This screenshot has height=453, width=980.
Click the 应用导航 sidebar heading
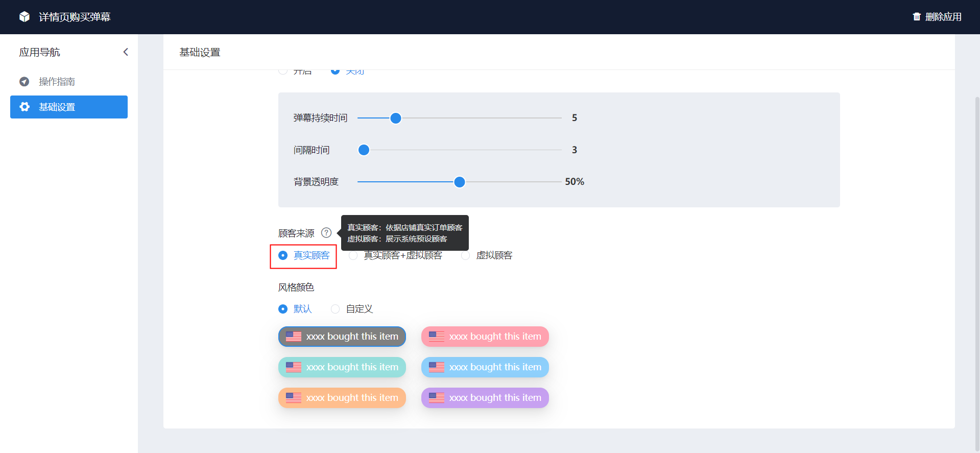(x=39, y=52)
